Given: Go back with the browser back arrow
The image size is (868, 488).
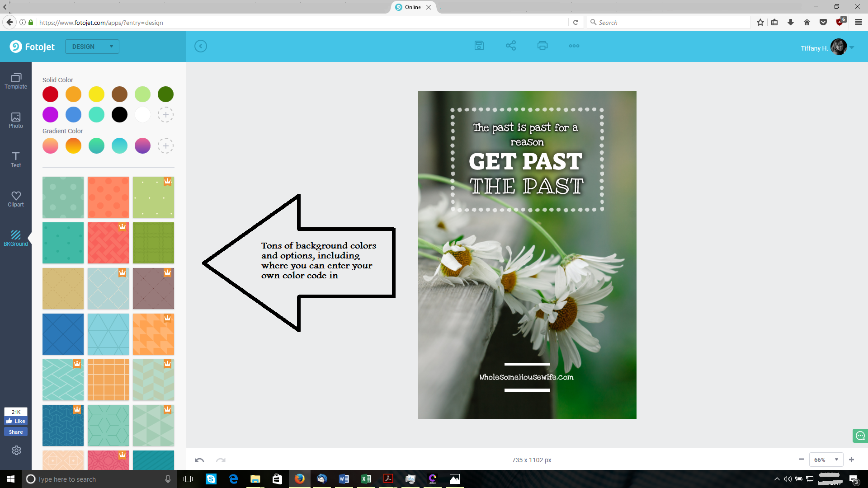Looking at the screenshot, I should (x=9, y=22).
